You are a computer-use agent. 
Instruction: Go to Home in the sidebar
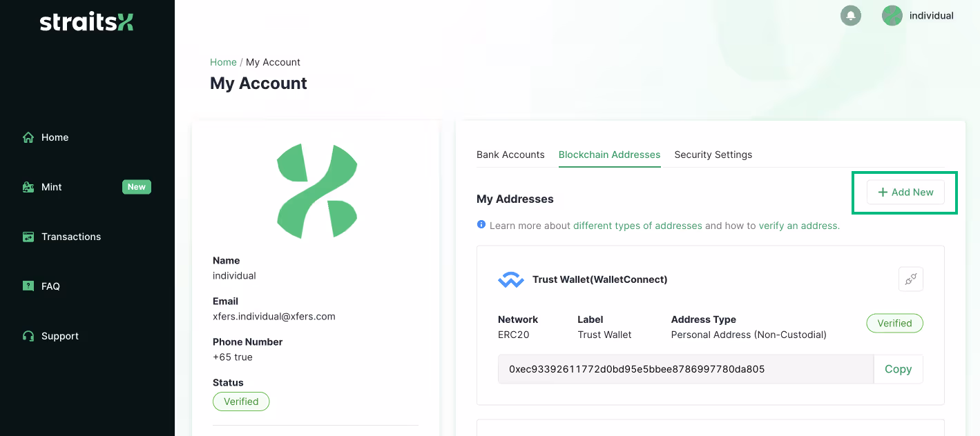pos(55,137)
